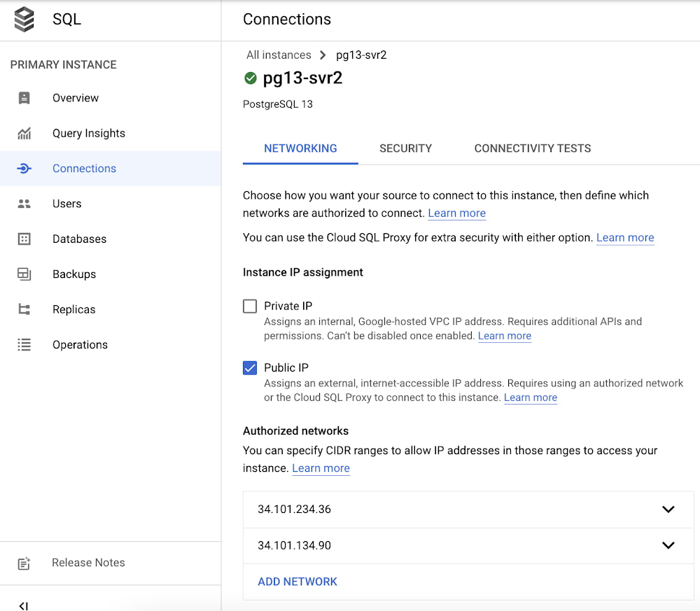Open Learn more link for Authorized networks
This screenshot has width=700, height=611.
click(321, 468)
